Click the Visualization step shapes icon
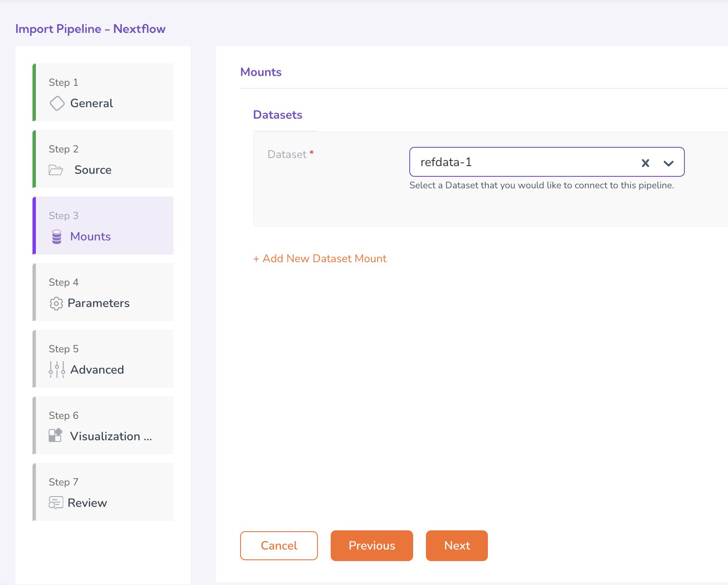 coord(56,436)
